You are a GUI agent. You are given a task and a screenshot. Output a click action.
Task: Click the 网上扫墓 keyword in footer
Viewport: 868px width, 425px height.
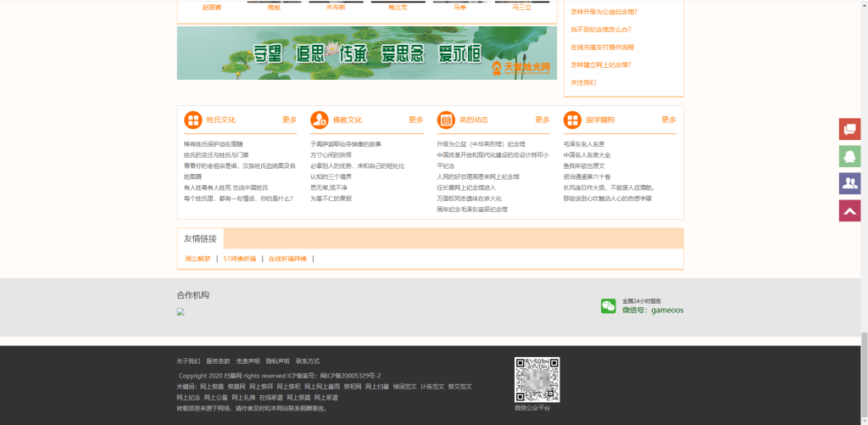coord(377,387)
